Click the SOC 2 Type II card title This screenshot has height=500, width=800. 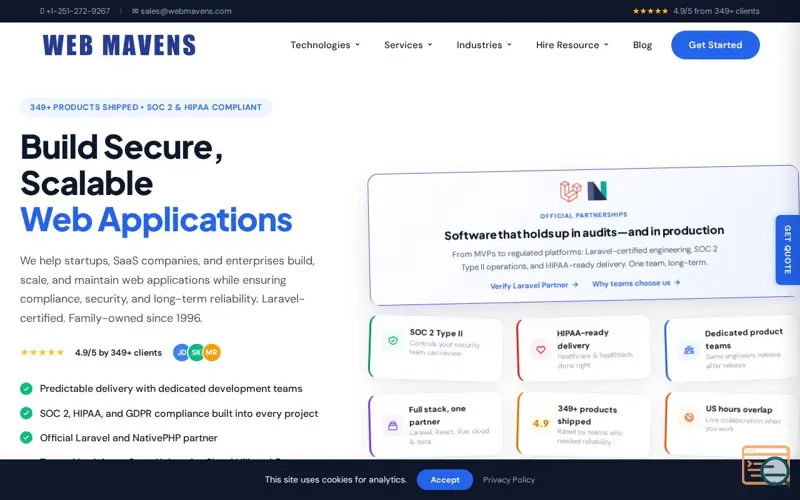click(436, 333)
